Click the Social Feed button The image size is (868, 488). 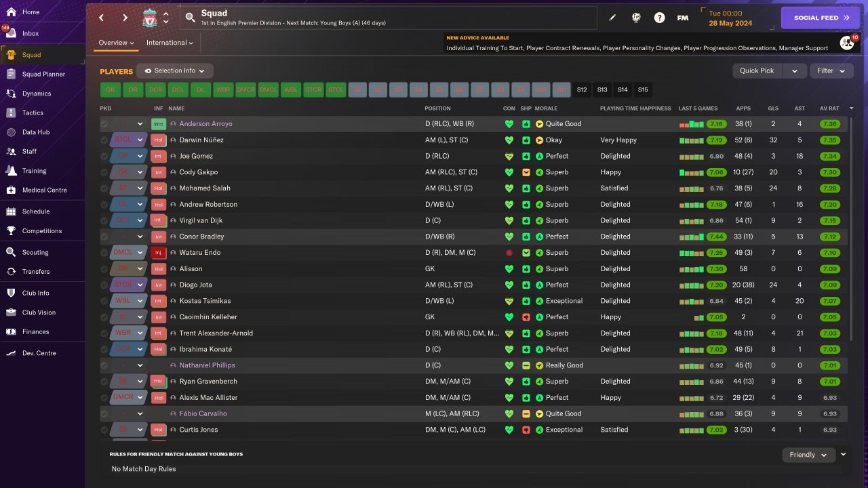point(821,18)
